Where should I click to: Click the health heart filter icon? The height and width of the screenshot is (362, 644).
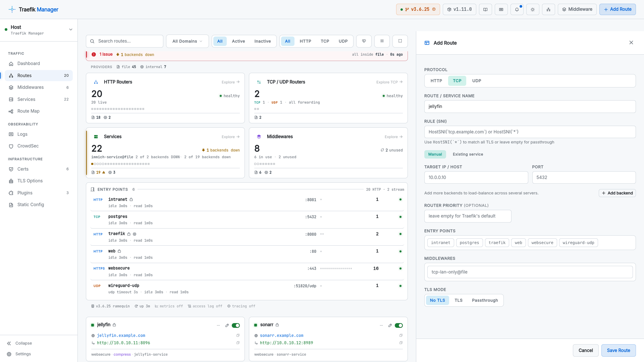[x=364, y=41]
